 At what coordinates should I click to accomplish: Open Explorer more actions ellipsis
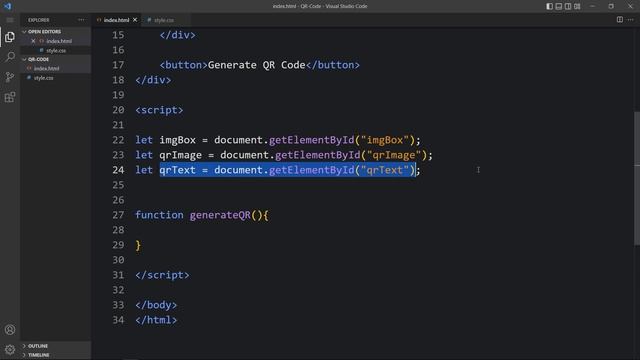(x=81, y=20)
